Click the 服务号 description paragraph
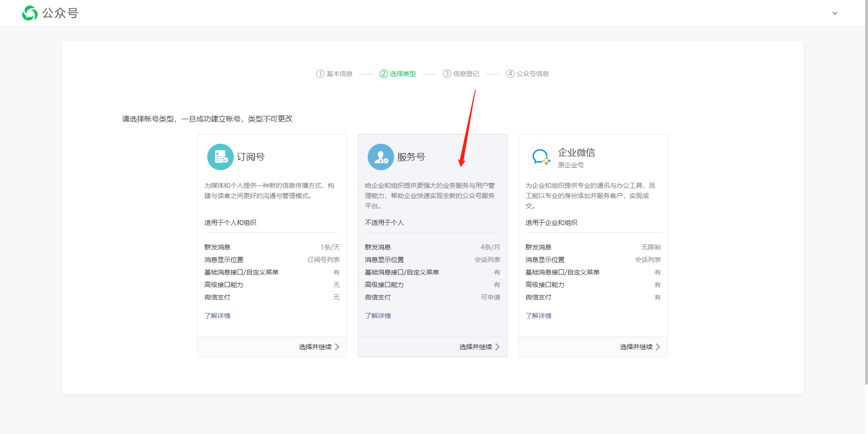This screenshot has height=434, width=868. 430,196
